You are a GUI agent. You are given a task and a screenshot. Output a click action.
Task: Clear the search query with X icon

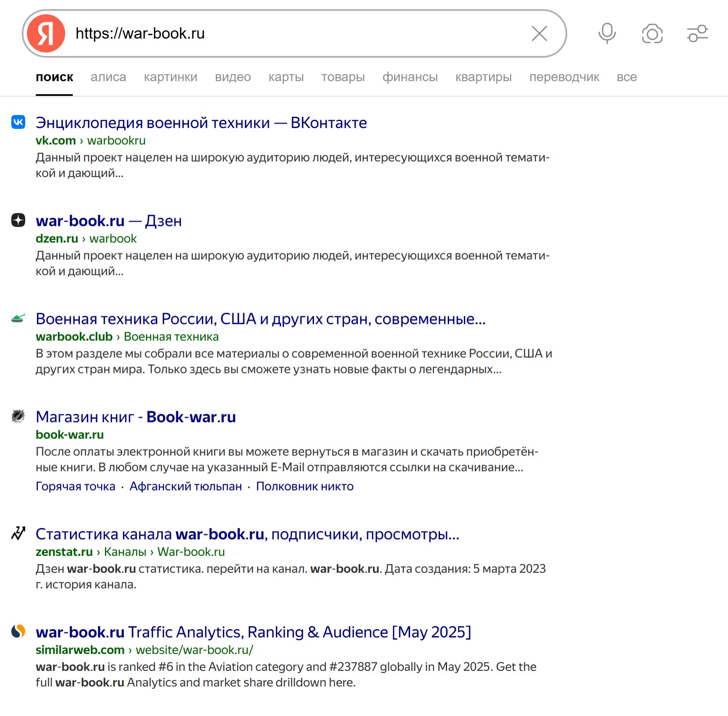pyautogui.click(x=539, y=33)
